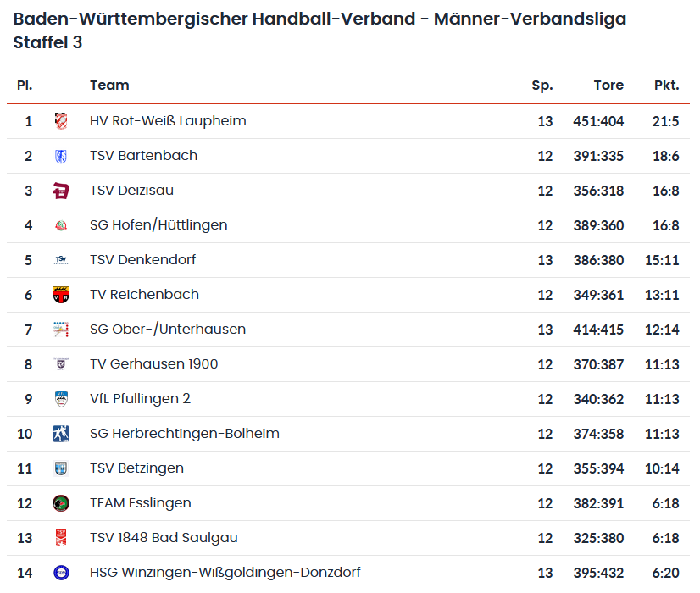Open the TSV Betzingen team link
The width and height of the screenshot is (700, 593).
coord(136,468)
